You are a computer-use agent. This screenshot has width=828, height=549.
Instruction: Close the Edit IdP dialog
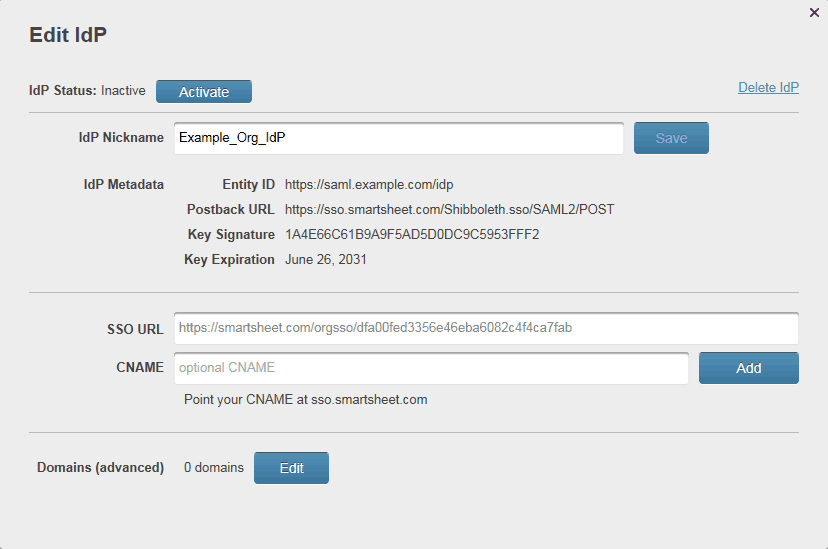(814, 12)
